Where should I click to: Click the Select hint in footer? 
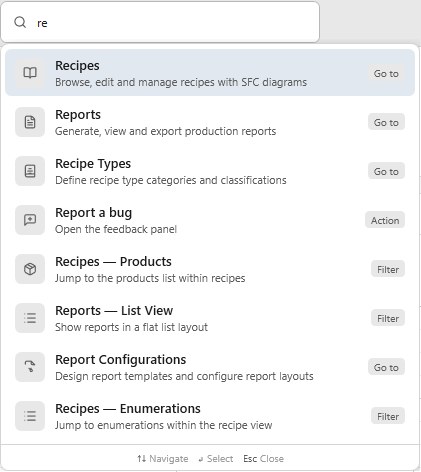(x=216, y=459)
